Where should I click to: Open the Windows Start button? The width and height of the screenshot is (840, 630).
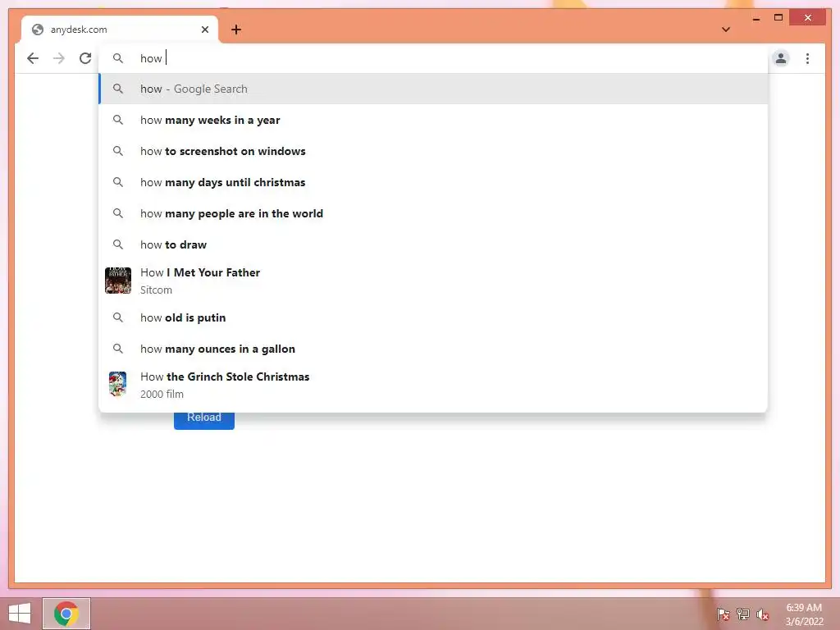click(20, 614)
